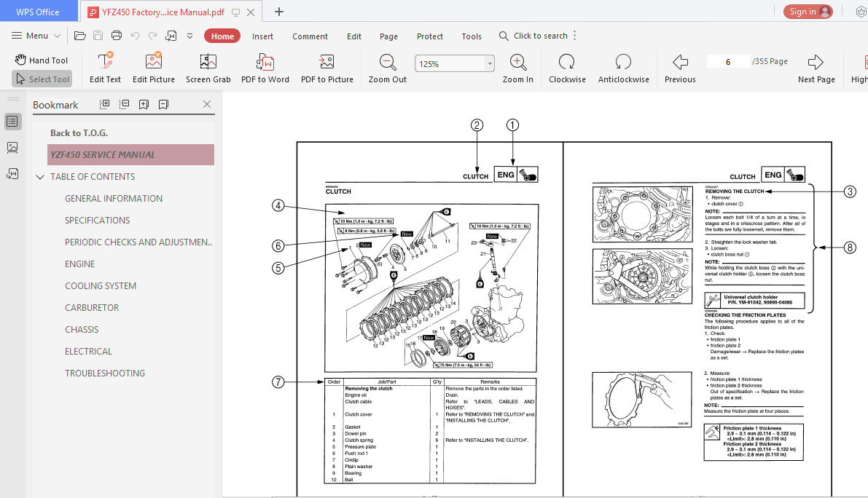Activate the Hand Tool
Image resolution: width=868 pixels, height=498 pixels.
42,60
